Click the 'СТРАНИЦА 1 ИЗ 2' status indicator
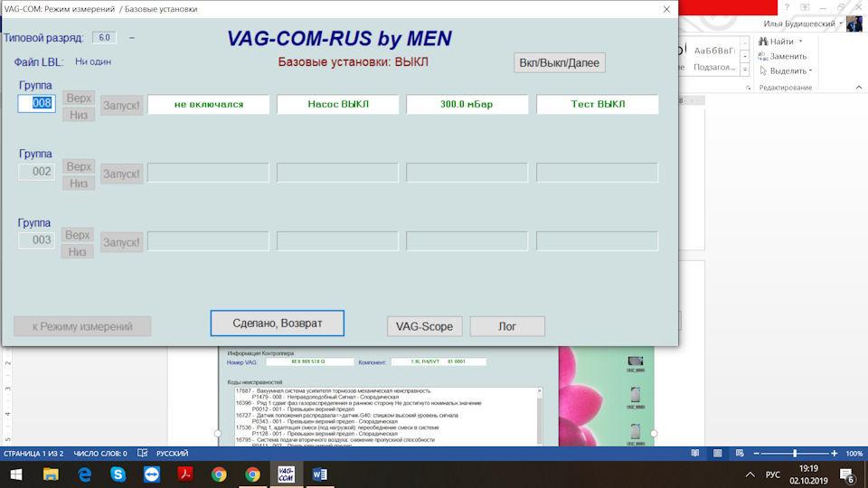Image resolution: width=868 pixels, height=488 pixels. (x=33, y=454)
